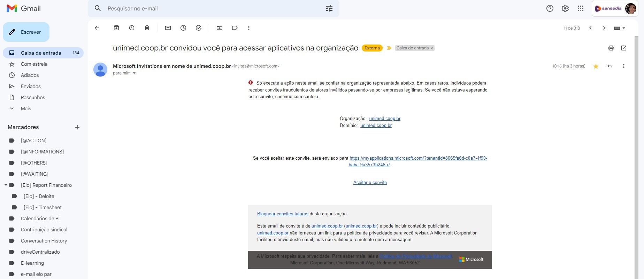Click the Gmail logo
This screenshot has height=279, width=644.
click(24, 8)
